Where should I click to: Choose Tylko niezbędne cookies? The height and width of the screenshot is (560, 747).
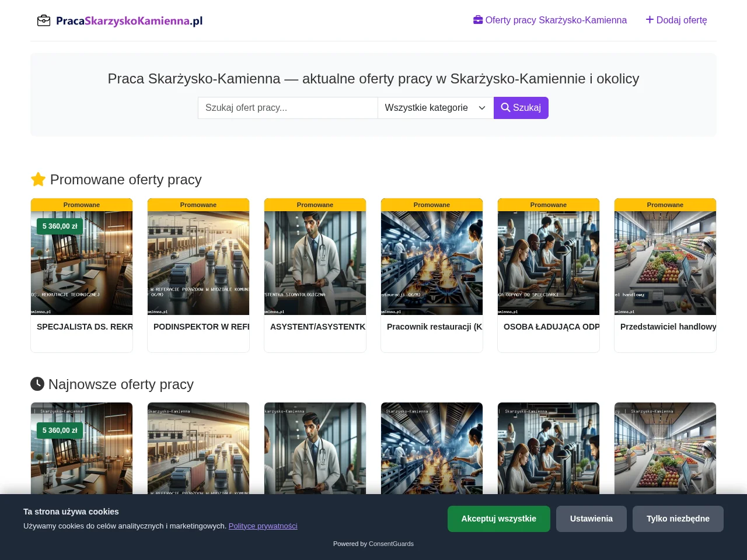(678, 519)
